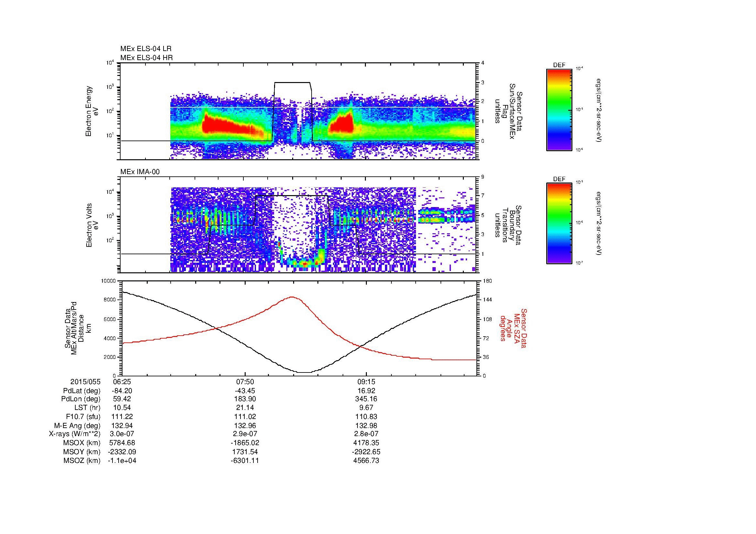Click the 'MSOZ (km)' row label
Image resolution: width=756 pixels, height=534 pixels.
click(82, 461)
